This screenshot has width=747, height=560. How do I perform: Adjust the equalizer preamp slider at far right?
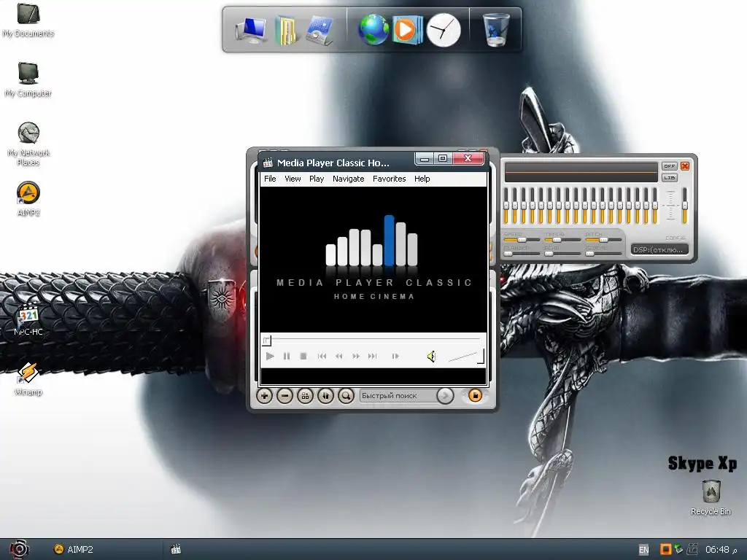point(684,206)
